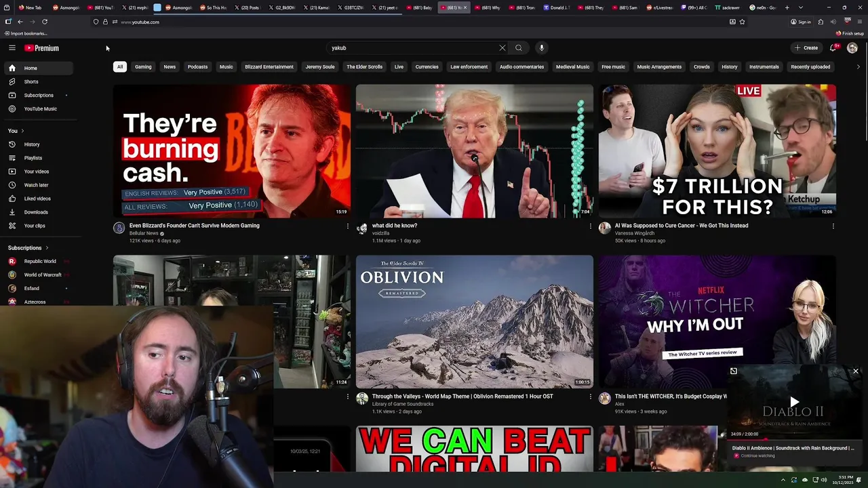
Task: Open the browser tab list dropdown
Action: 801,7
